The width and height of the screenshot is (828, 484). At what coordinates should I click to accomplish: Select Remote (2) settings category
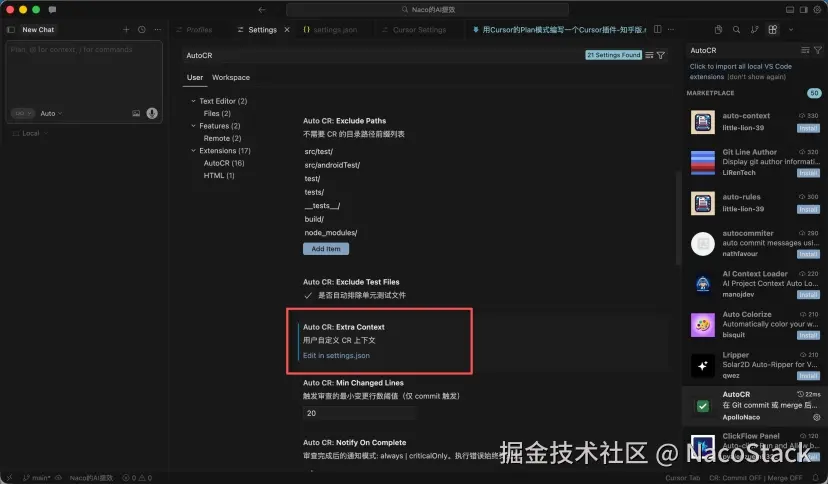tap(222, 138)
